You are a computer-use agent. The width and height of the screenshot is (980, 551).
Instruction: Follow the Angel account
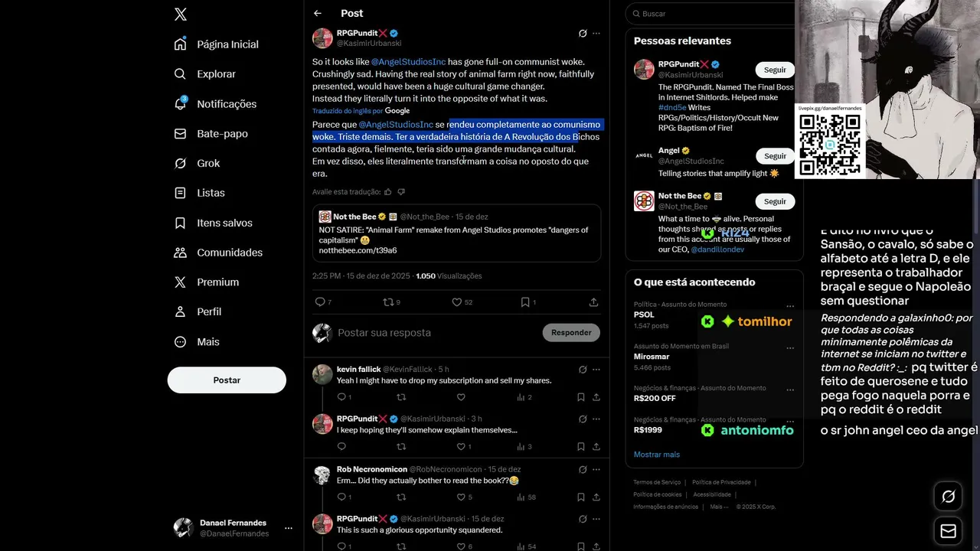point(775,156)
